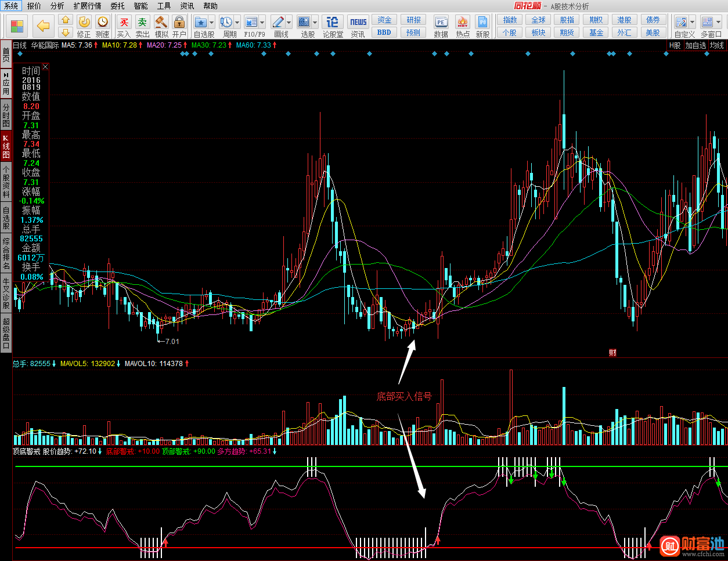The height and width of the screenshot is (561, 728).
Task: Open the 报价 menu
Action: tap(34, 6)
